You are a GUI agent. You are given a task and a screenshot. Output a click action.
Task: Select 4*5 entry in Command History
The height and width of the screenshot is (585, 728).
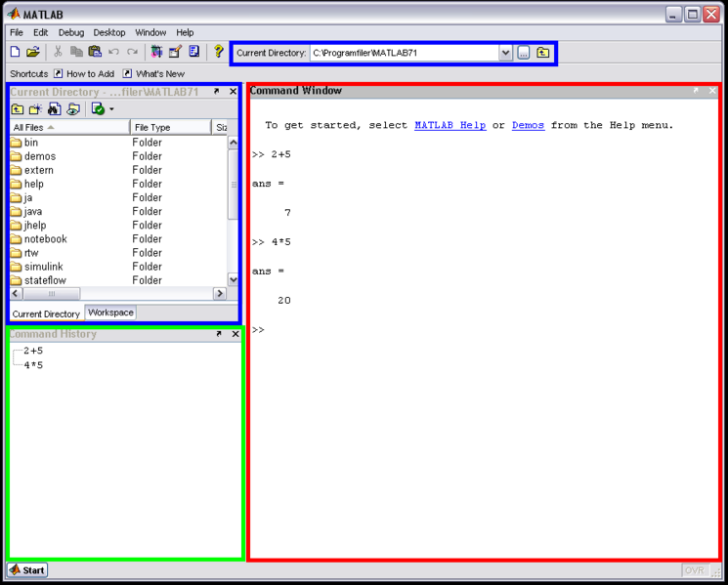(33, 365)
